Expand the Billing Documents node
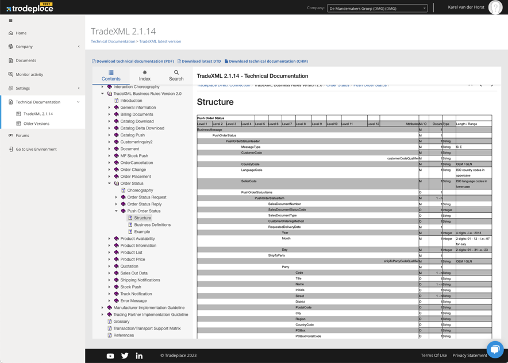This screenshot has height=363, width=508. pos(109,114)
